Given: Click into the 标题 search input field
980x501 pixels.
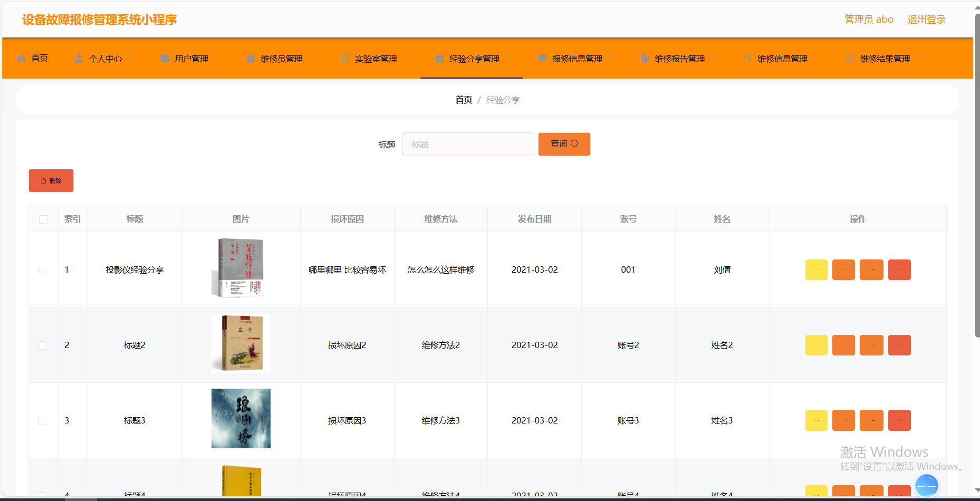Looking at the screenshot, I should [467, 144].
